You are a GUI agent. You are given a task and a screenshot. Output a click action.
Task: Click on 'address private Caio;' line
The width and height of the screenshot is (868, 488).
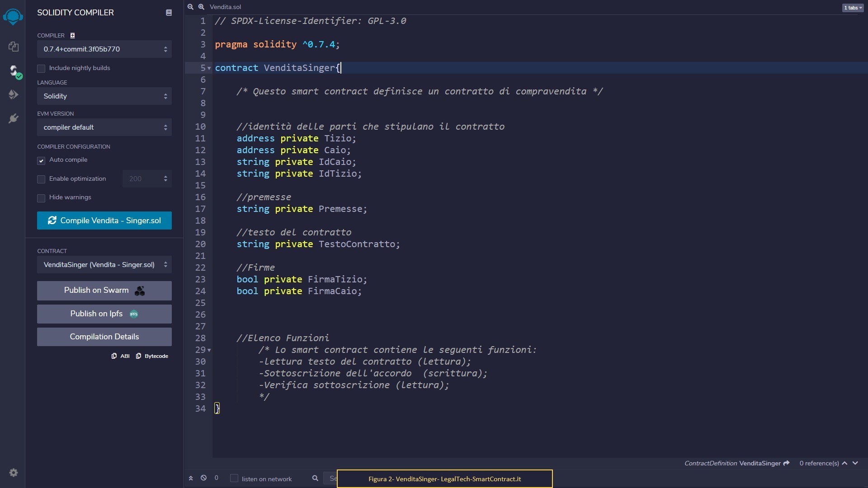click(x=293, y=150)
